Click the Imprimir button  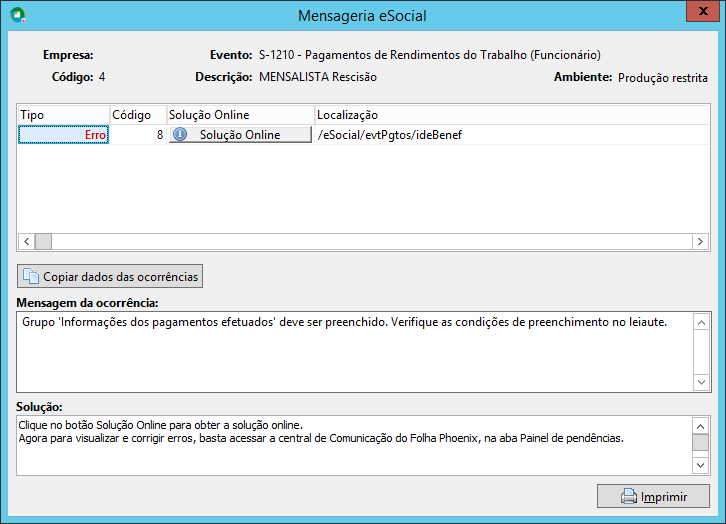pyautogui.click(x=653, y=496)
